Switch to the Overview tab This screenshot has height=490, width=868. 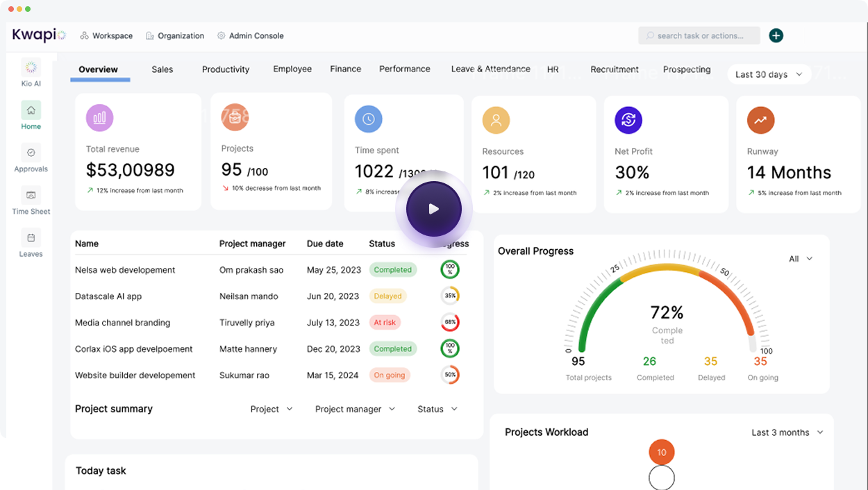tap(99, 69)
